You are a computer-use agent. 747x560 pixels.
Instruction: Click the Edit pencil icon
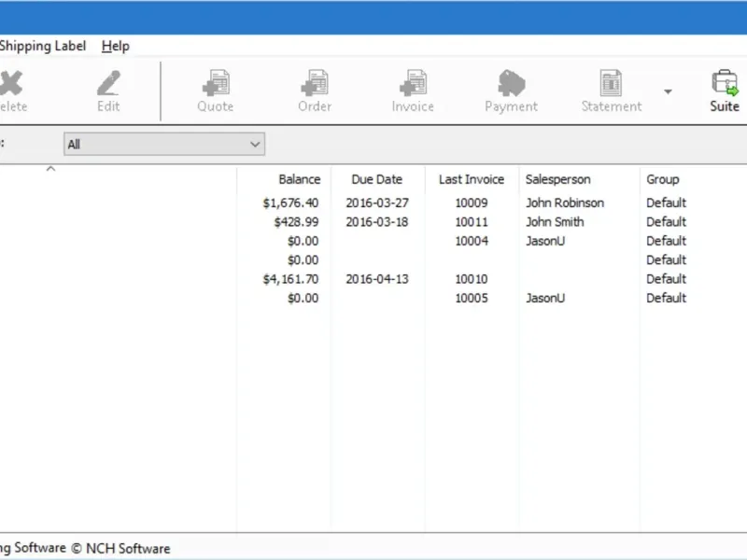click(108, 83)
